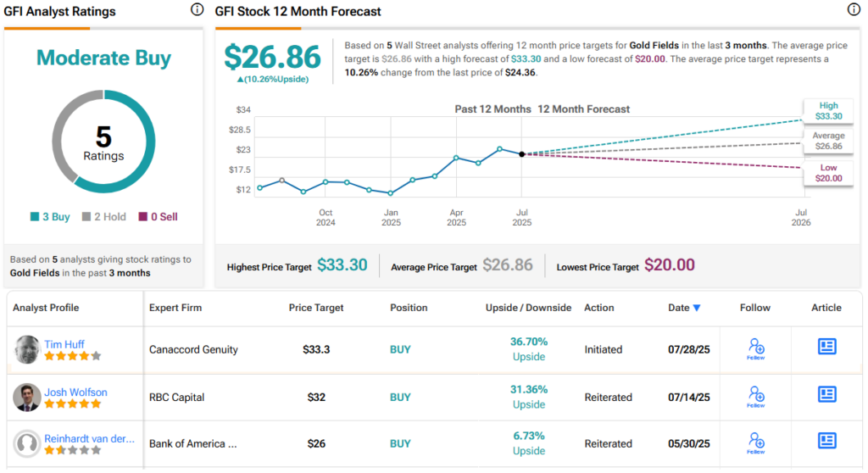Click RBC Capital firm cell
Viewport: 868px width, 473px height.
coord(176,397)
